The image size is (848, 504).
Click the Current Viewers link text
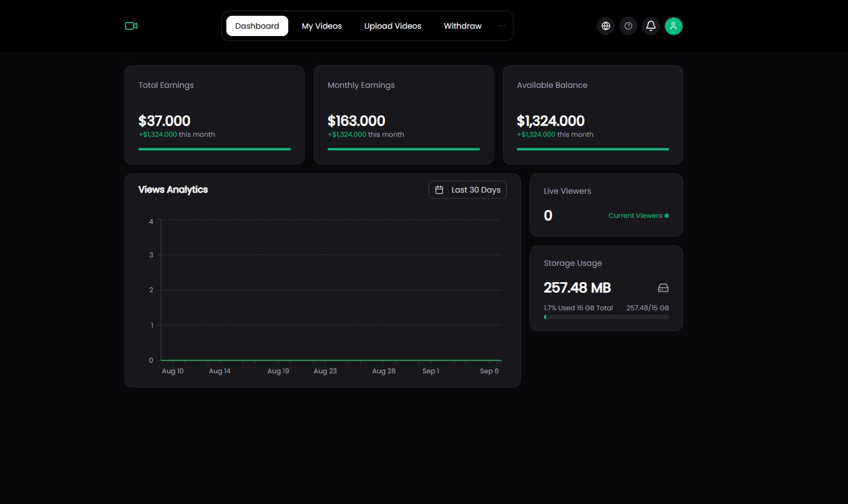(635, 216)
